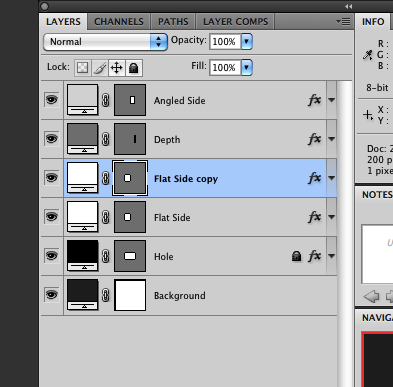The image size is (393, 387).
Task: Open the Notes panel tab
Action: 377,195
